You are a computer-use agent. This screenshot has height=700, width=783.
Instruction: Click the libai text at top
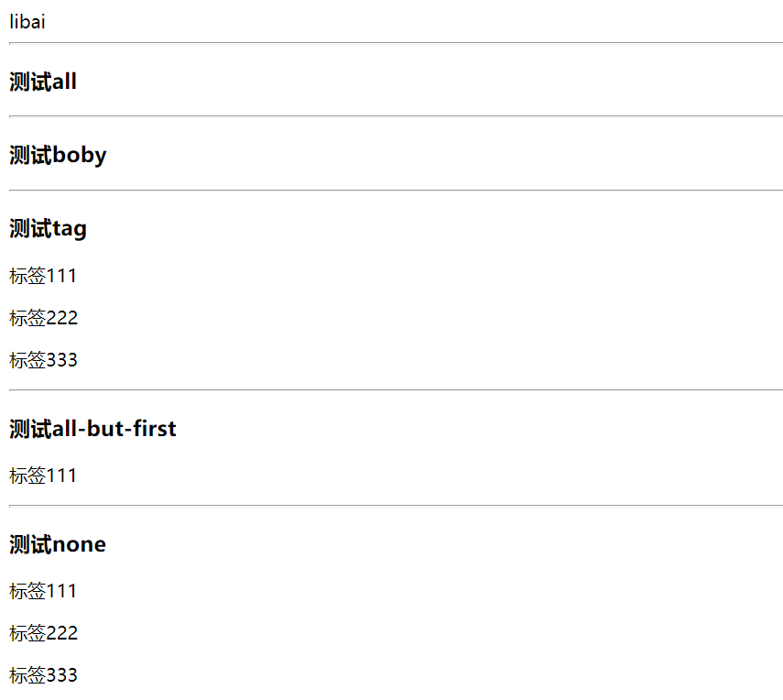coord(27,22)
